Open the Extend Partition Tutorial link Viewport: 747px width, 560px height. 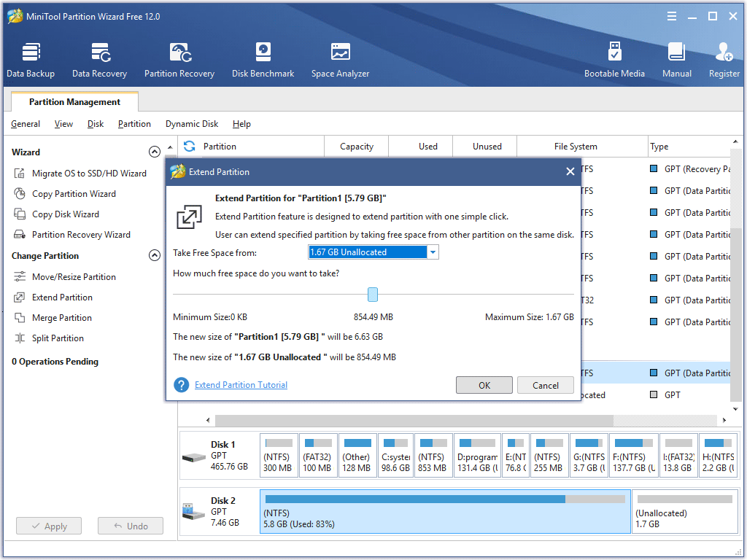[241, 385]
